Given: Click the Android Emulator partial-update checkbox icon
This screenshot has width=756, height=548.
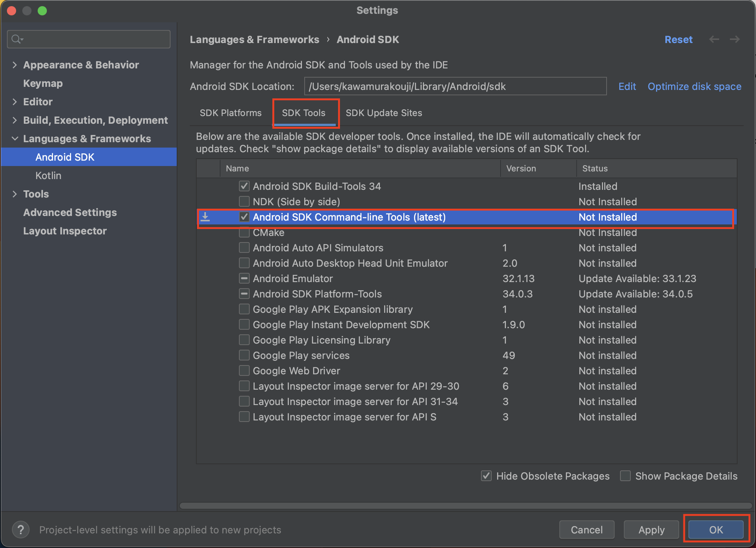Looking at the screenshot, I should (244, 279).
